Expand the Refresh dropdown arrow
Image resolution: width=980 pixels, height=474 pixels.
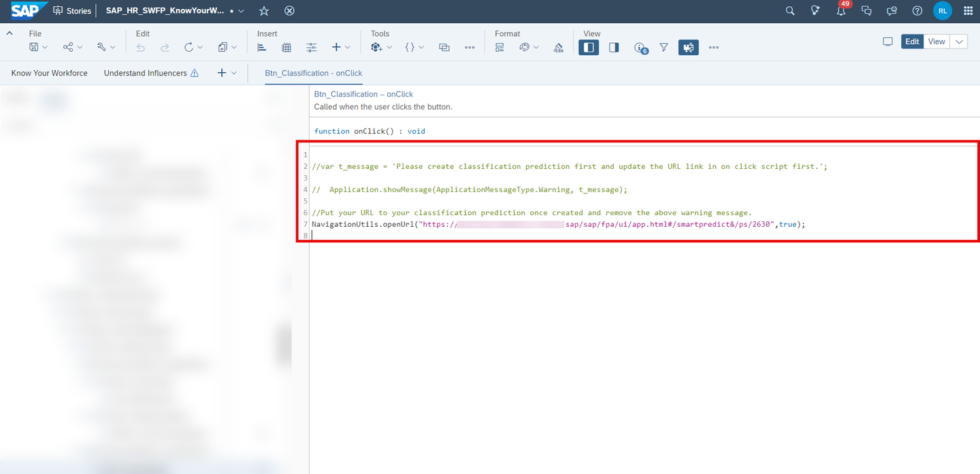[x=200, y=48]
